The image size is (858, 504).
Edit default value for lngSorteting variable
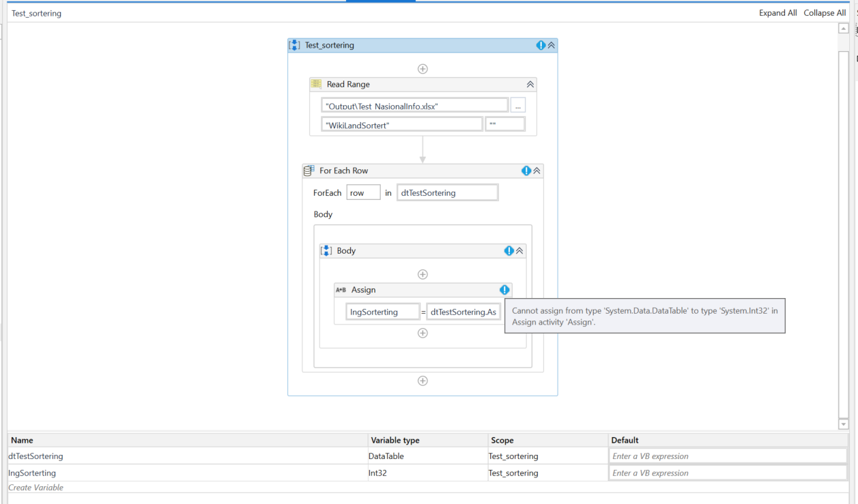(x=728, y=473)
